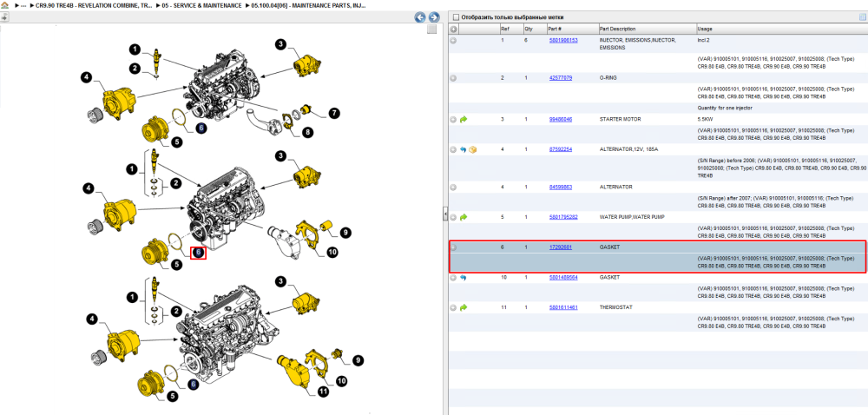
Task: Collapse the diagram panel with the splitter handle
Action: (x=444, y=214)
